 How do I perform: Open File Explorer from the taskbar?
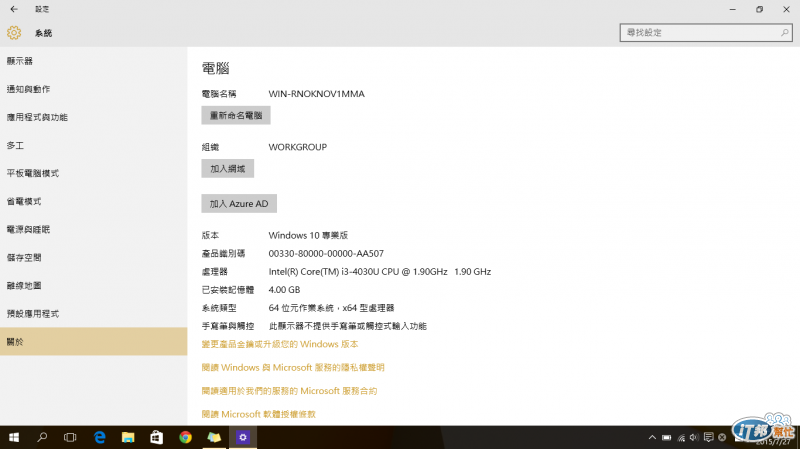[128, 437]
